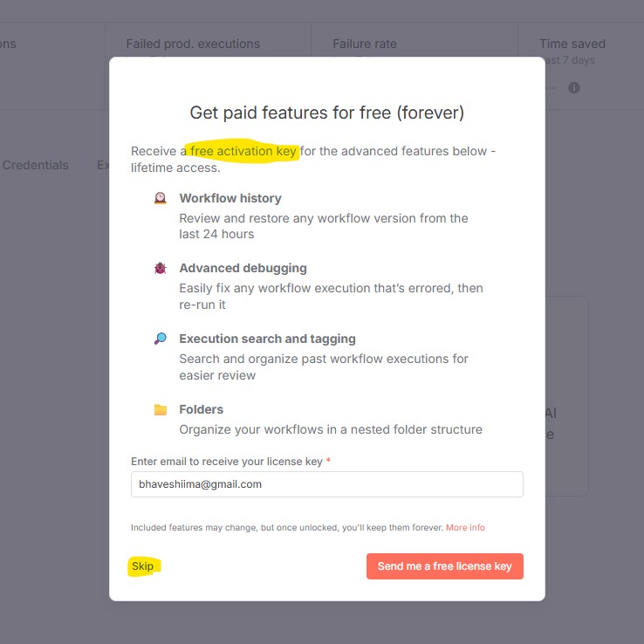This screenshot has width=644, height=644.
Task: Switch to the Credentials tab
Action: point(35,165)
